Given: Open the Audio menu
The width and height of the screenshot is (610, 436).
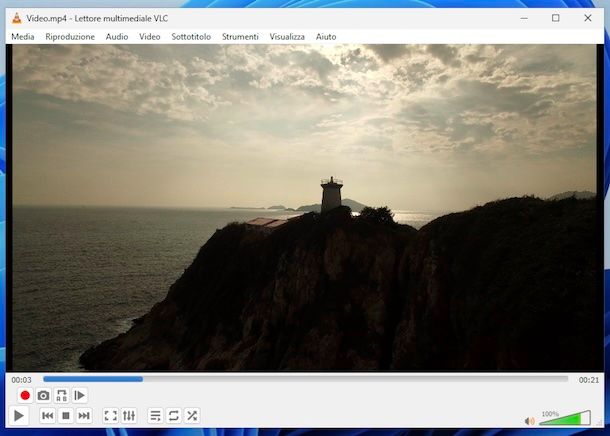Looking at the screenshot, I should (117, 37).
